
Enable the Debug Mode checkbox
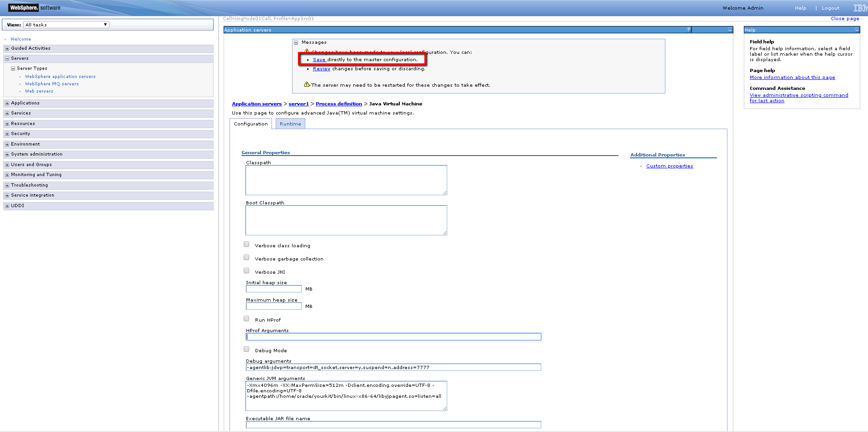246,349
